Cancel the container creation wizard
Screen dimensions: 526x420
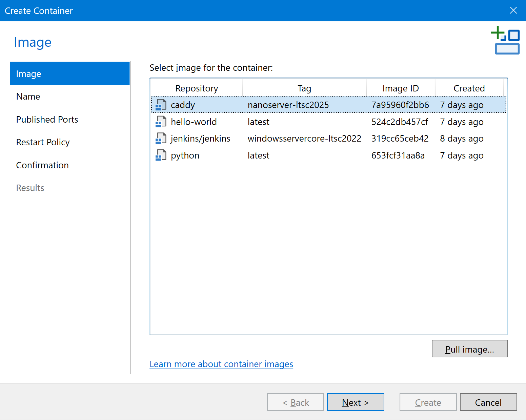click(x=488, y=402)
